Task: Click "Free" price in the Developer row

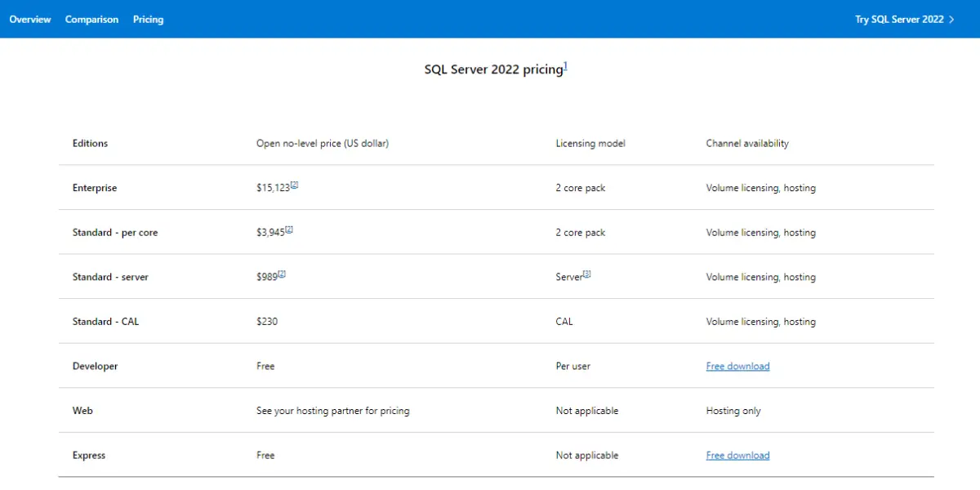Action: click(265, 367)
